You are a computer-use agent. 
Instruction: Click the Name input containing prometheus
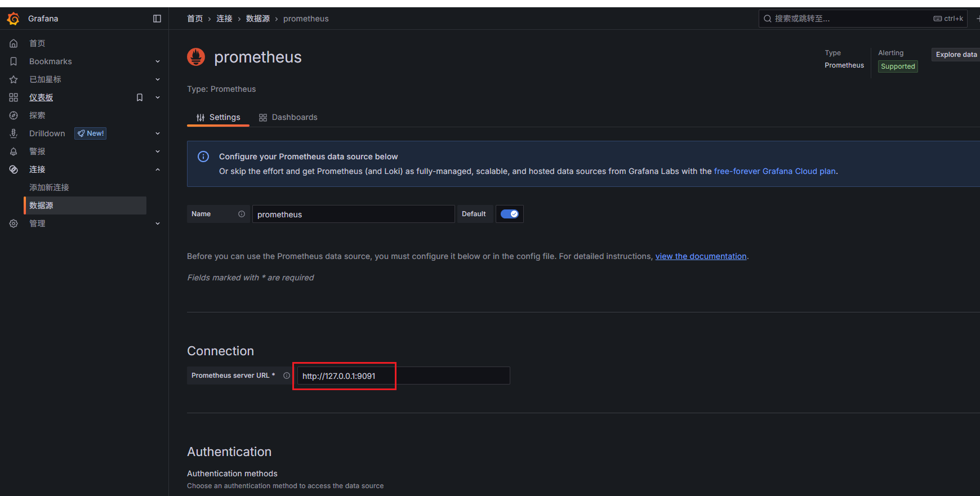(353, 214)
